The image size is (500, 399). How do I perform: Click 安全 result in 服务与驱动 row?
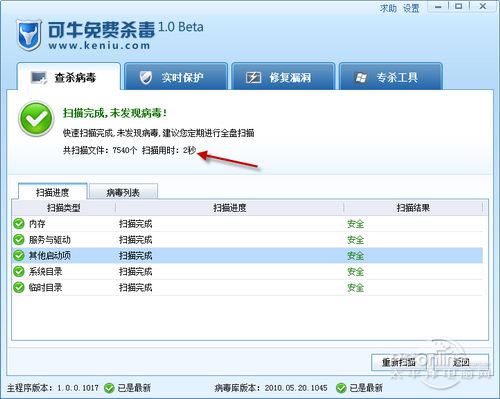[x=355, y=240]
